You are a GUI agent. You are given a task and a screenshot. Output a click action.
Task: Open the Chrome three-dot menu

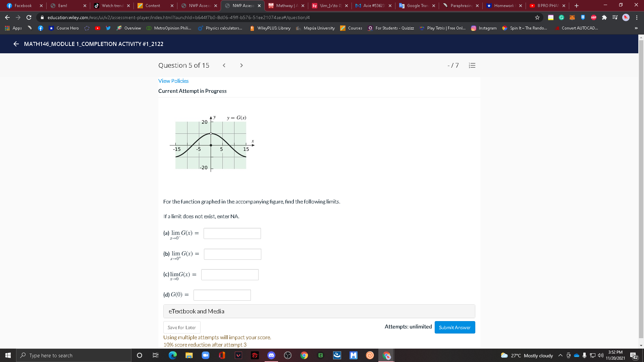(637, 17)
